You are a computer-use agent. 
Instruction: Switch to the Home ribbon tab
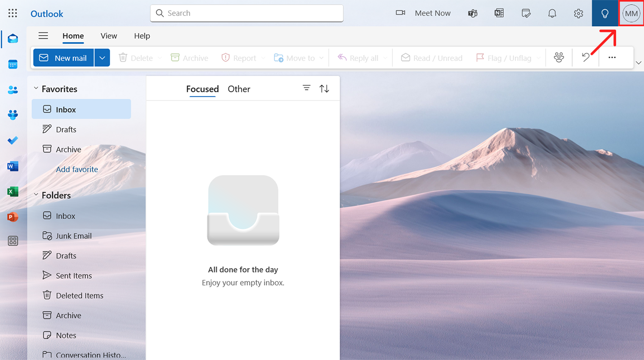pyautogui.click(x=73, y=36)
